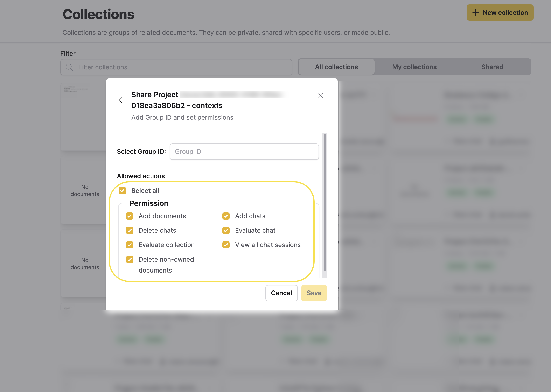Viewport: 551px width, 392px height.
Task: Open the Group ID selection field
Action: pyautogui.click(x=244, y=152)
